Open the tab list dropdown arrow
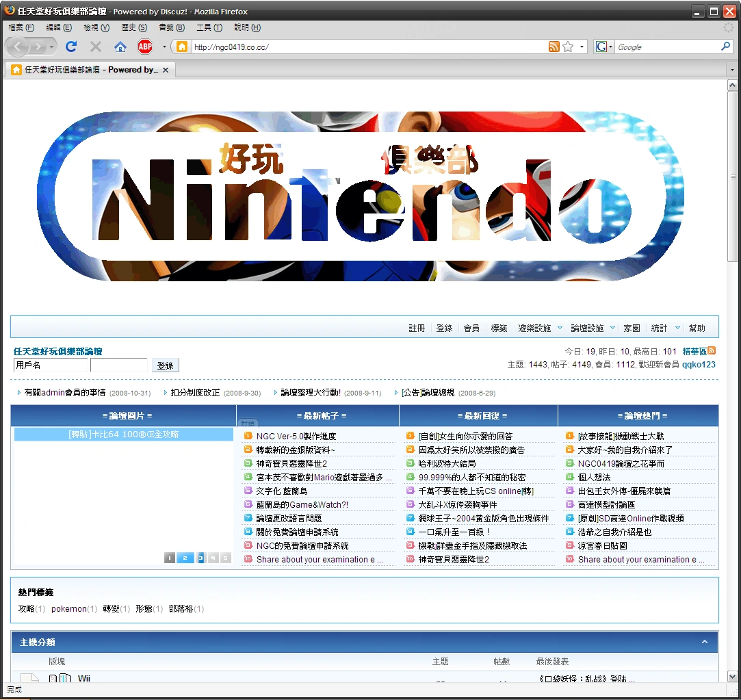The height and width of the screenshot is (700, 741). click(x=733, y=70)
